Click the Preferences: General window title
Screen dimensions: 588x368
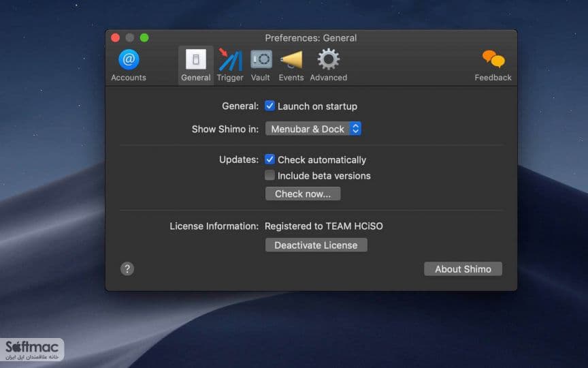coord(311,38)
